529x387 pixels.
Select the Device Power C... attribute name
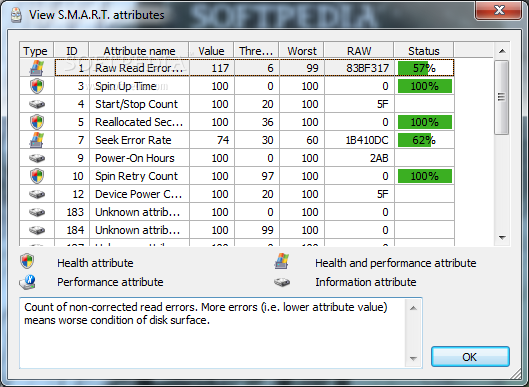(x=138, y=194)
